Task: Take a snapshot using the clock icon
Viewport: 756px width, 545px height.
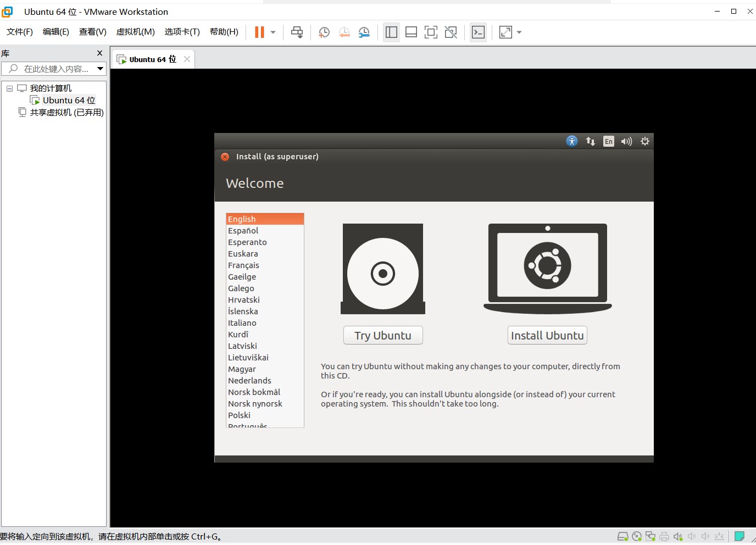Action: point(324,32)
